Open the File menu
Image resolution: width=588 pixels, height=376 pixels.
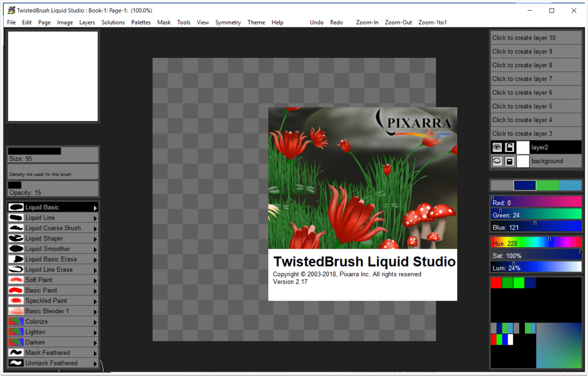coord(11,22)
